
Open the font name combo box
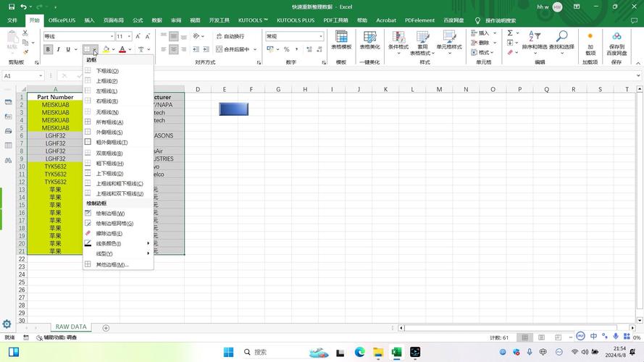(79, 36)
